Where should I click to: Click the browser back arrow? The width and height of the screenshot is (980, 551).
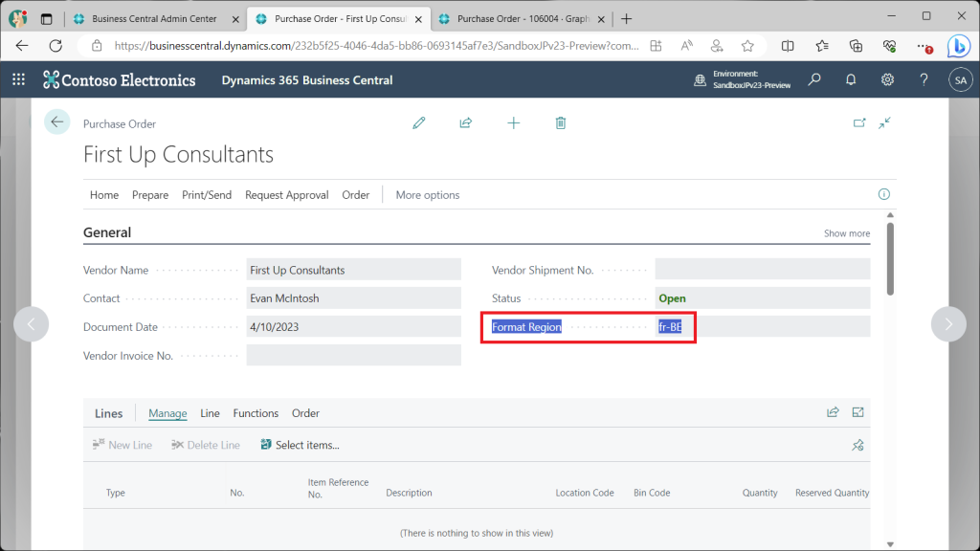click(22, 46)
